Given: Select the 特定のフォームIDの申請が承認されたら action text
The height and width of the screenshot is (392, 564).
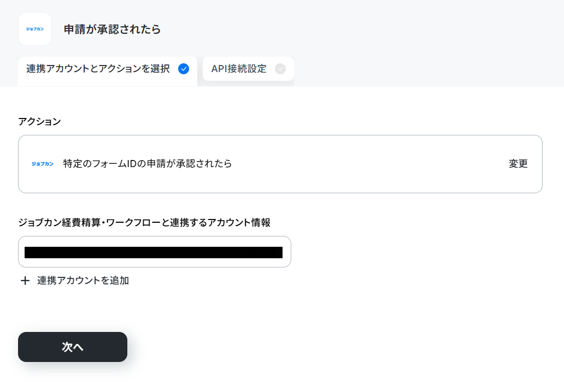Looking at the screenshot, I should click(x=148, y=164).
